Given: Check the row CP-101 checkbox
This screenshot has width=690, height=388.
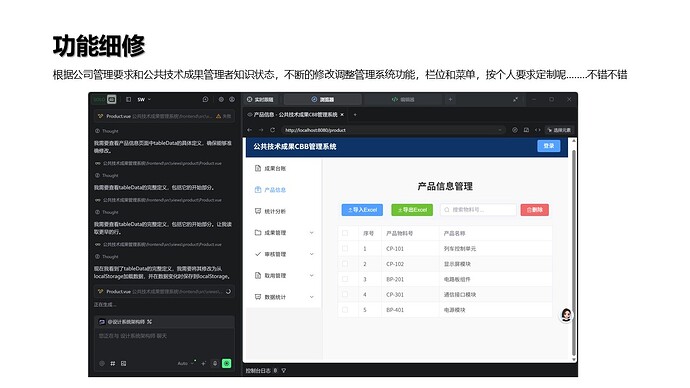Looking at the screenshot, I should [345, 249].
